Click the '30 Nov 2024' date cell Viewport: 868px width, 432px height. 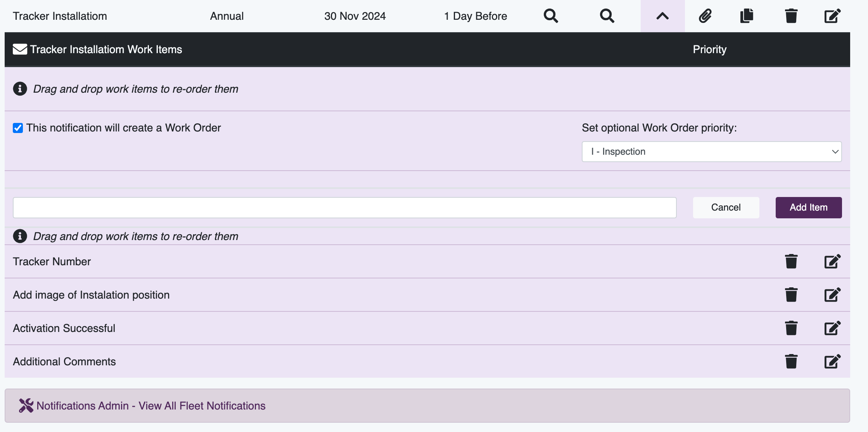(355, 16)
